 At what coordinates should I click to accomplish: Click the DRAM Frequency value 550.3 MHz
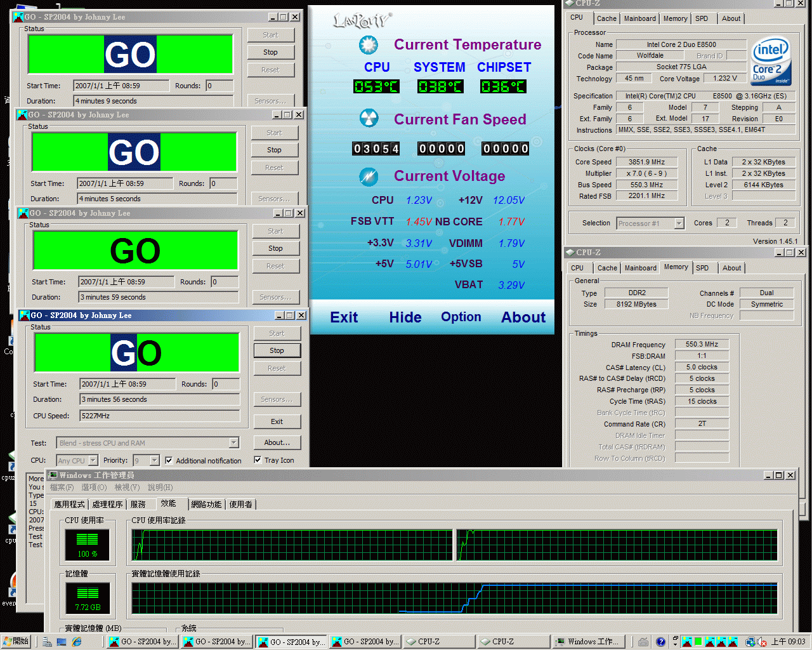(702, 344)
